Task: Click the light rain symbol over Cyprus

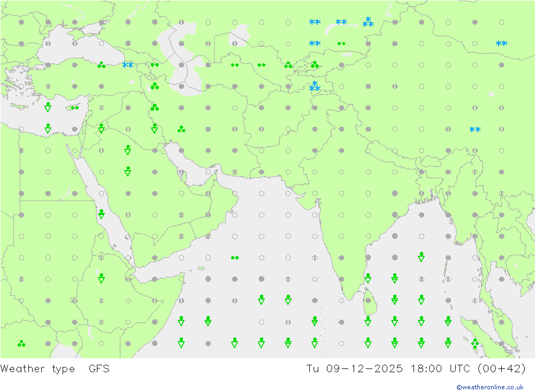Action: 75,108
